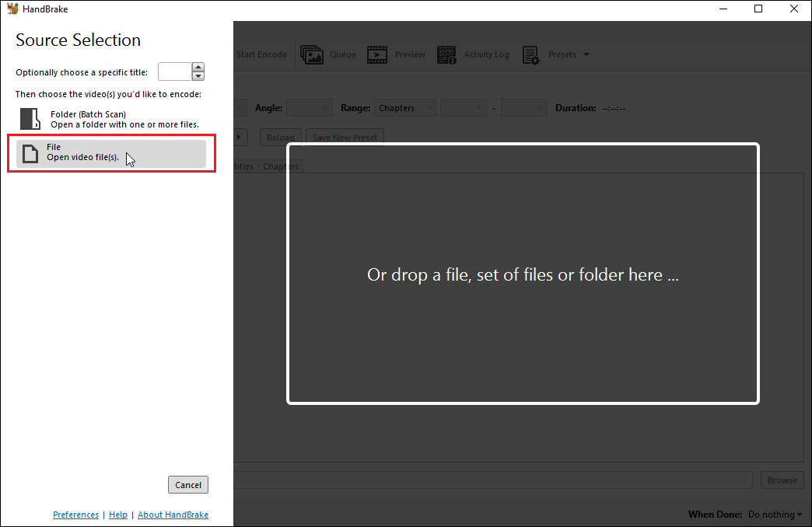Cancel the Source Selection panel

[188, 484]
